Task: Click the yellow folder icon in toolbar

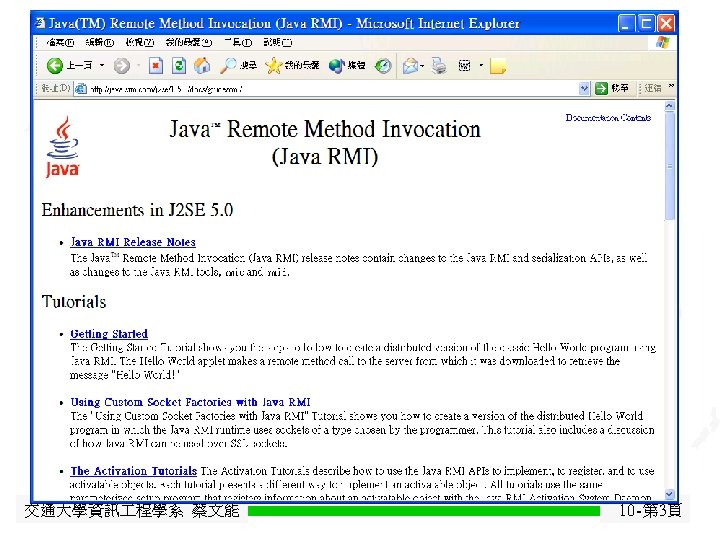Action: click(x=498, y=66)
